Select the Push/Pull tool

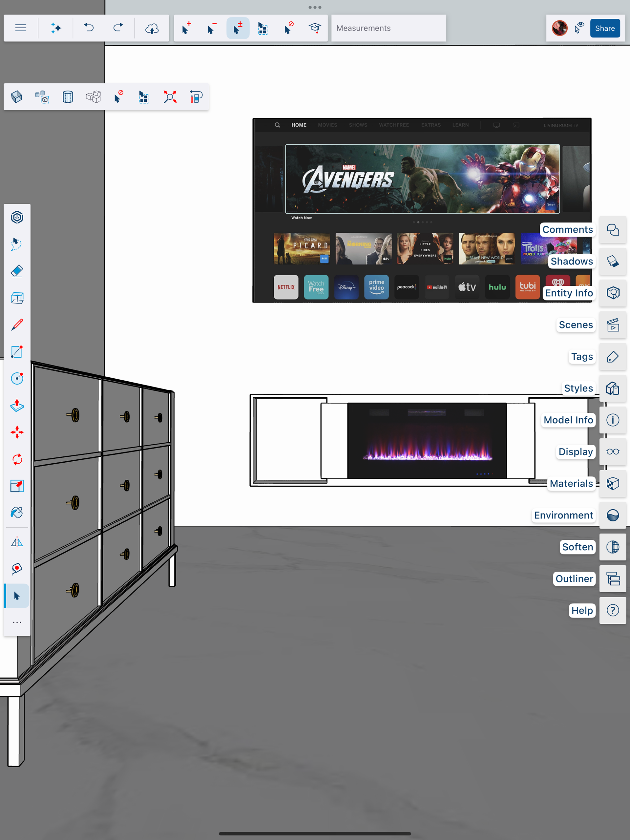pos(17,405)
